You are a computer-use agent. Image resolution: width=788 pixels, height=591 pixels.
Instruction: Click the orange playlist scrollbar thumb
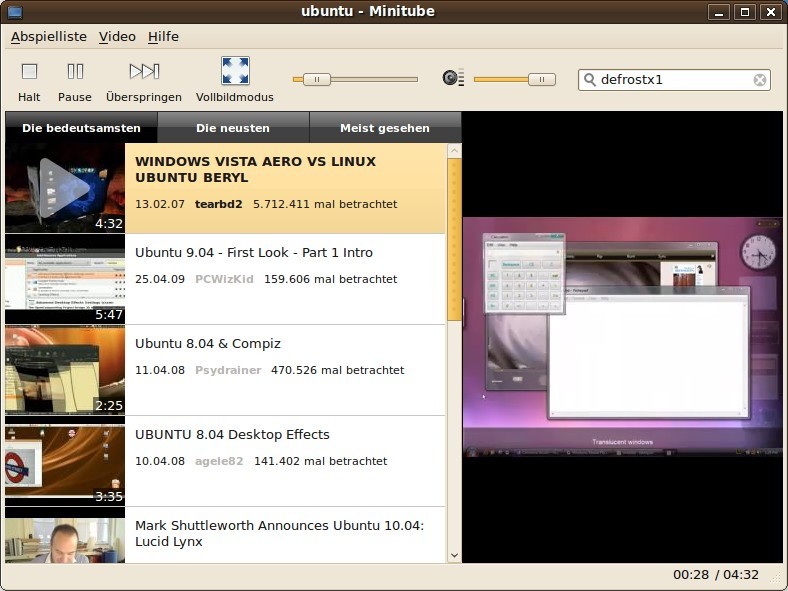454,240
